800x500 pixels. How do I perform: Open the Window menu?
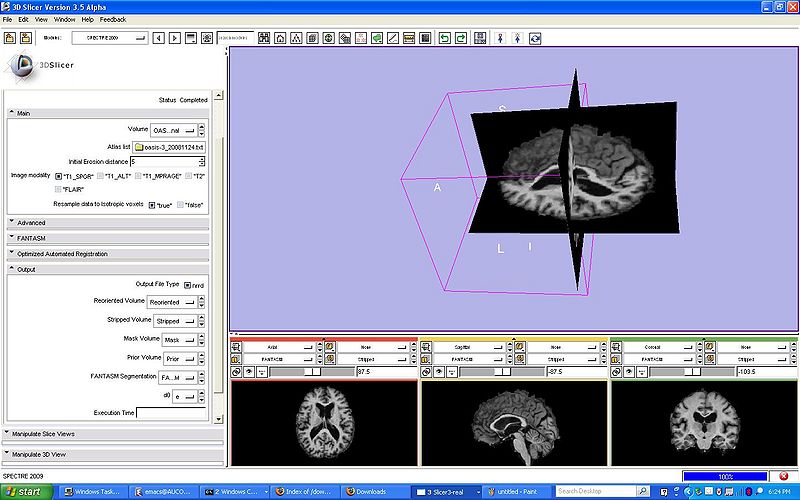(65, 19)
